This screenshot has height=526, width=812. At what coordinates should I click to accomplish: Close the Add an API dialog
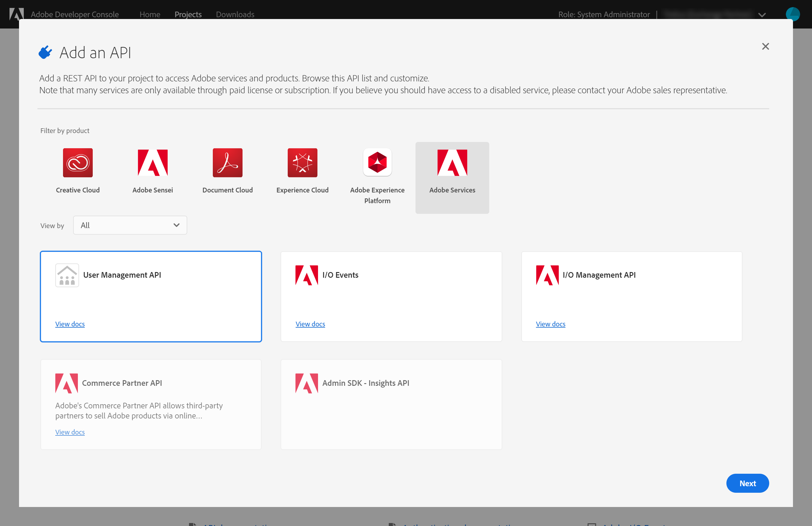[765, 46]
